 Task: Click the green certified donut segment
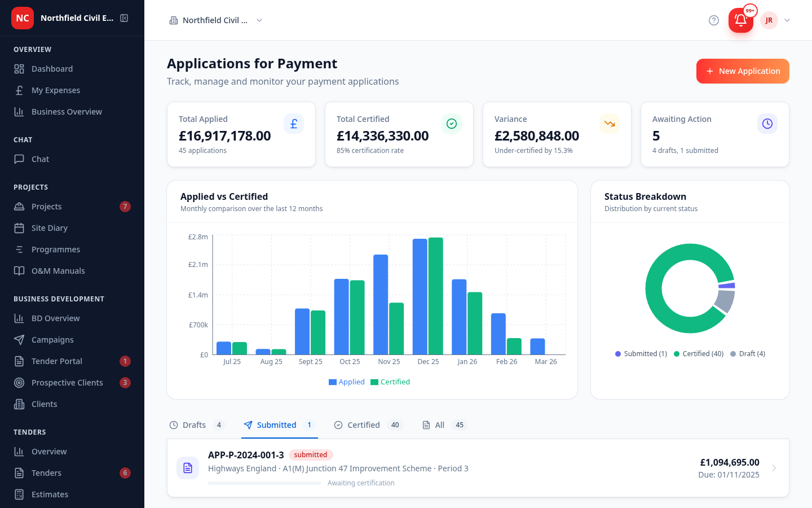pyautogui.click(x=654, y=288)
